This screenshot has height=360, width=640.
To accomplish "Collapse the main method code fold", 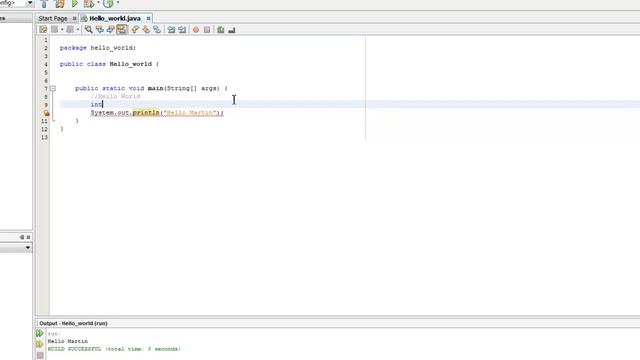I will click(53, 88).
